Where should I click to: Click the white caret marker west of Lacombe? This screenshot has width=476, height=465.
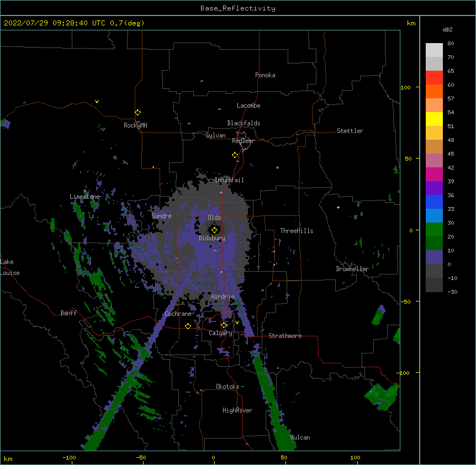coord(219,109)
